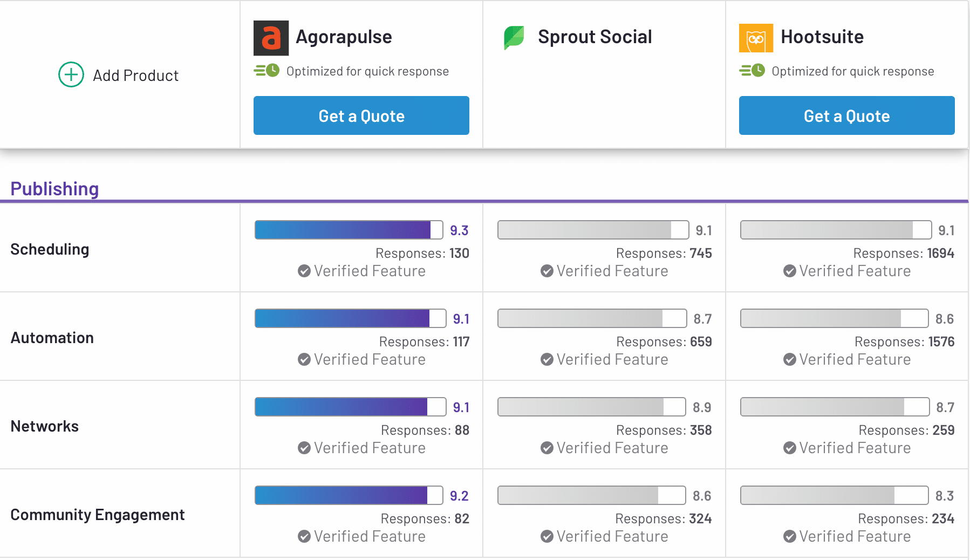This screenshot has width=970, height=560.
Task: Click Hootsuite quick response clock icon
Action: pyautogui.click(x=753, y=71)
